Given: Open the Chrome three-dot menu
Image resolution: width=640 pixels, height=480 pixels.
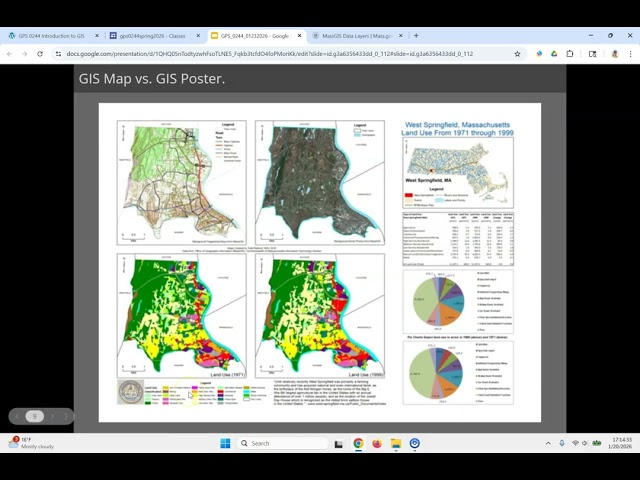Looking at the screenshot, I should (x=628, y=53).
